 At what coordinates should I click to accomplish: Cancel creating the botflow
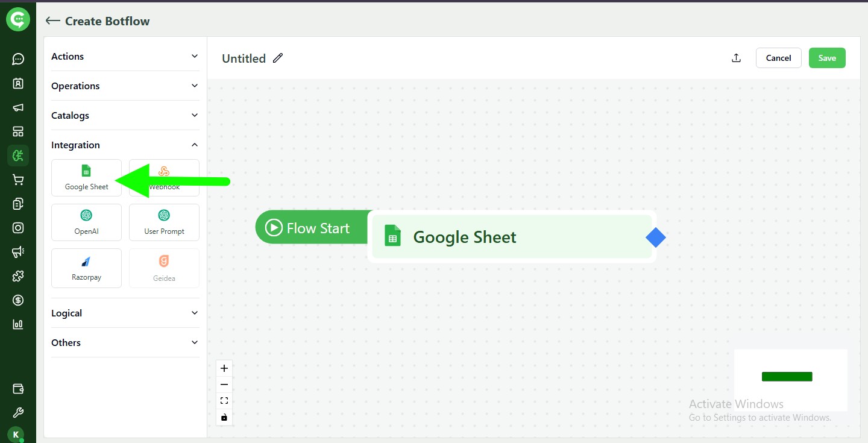(778, 58)
